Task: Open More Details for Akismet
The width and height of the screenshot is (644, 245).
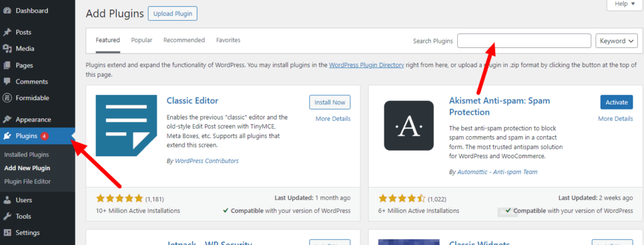Action: [615, 119]
